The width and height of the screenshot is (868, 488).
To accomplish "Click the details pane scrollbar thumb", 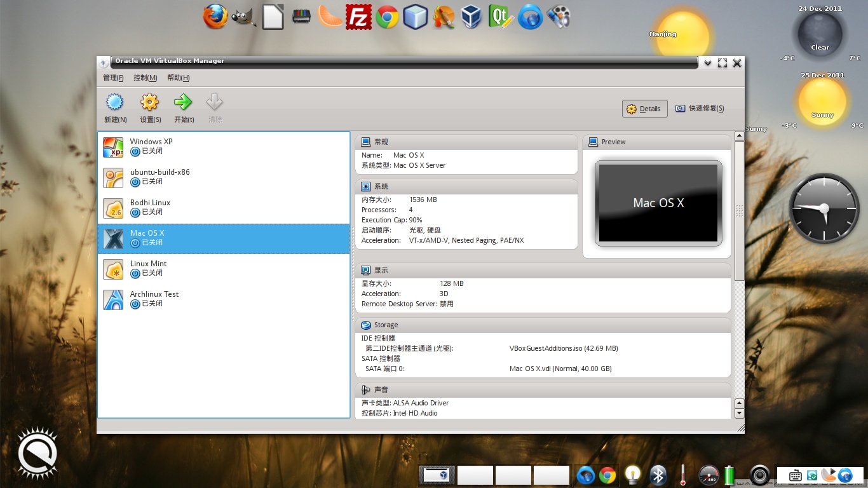I will tap(739, 210).
